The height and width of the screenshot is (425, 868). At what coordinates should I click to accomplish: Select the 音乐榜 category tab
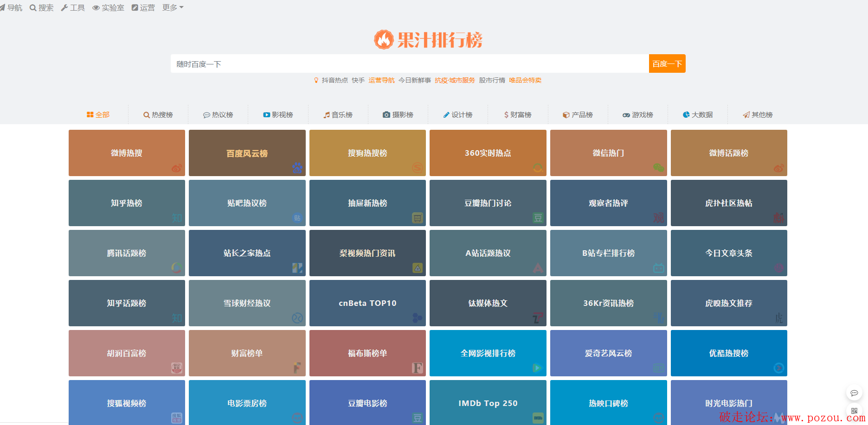click(338, 114)
